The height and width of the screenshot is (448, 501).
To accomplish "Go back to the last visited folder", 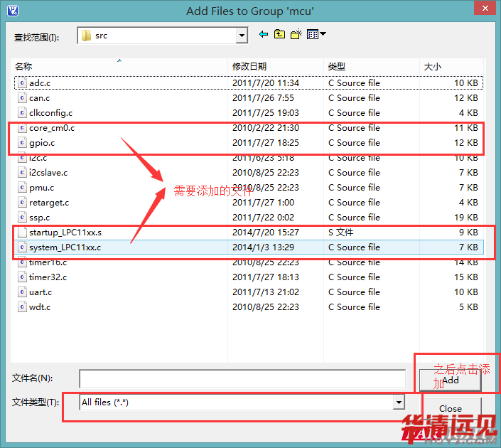I will [264, 34].
